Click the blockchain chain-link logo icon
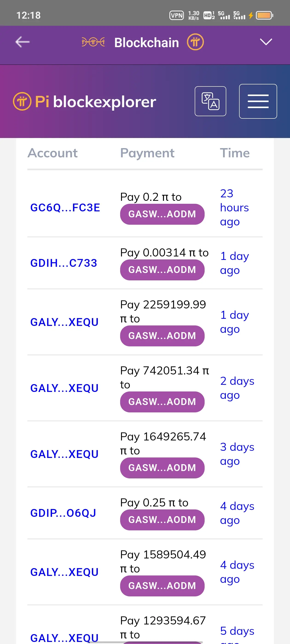Image resolution: width=290 pixels, height=644 pixels. pos(93,42)
